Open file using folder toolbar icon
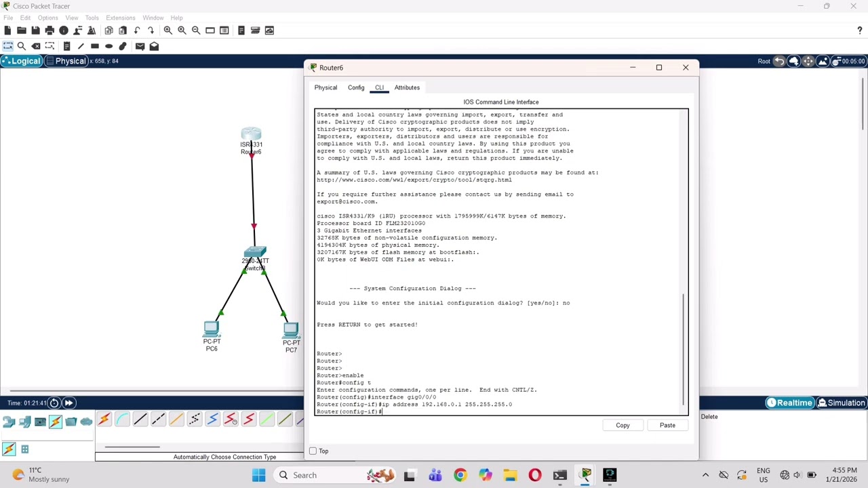Image resolution: width=868 pixels, height=488 pixels. tap(22, 30)
